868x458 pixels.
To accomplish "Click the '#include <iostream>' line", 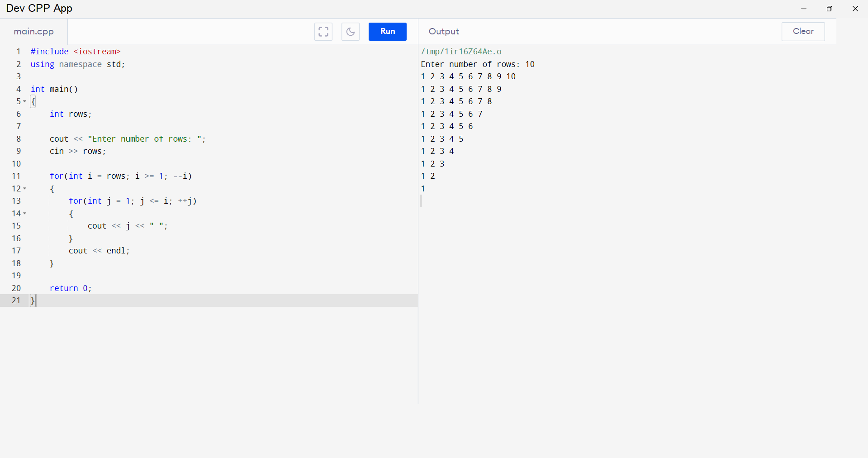I will 76,52.
